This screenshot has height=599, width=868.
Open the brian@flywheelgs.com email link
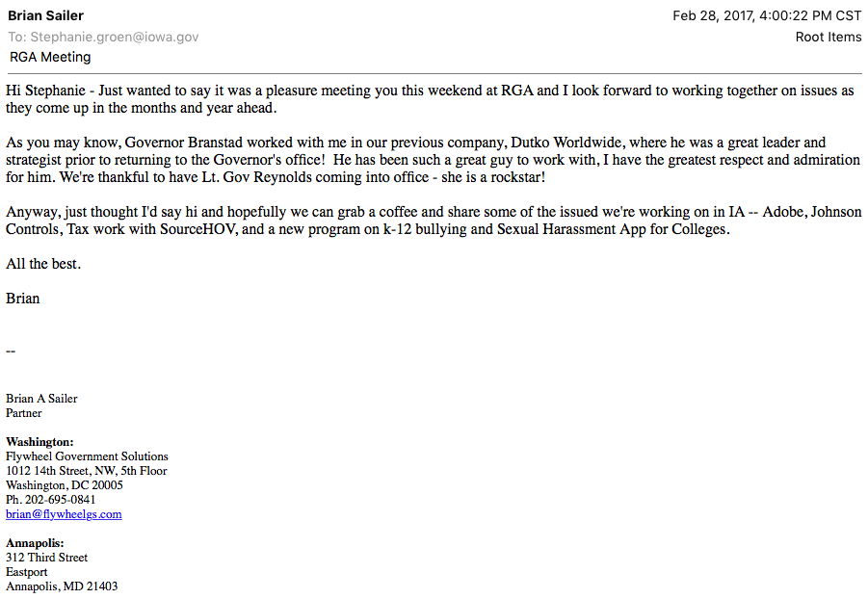point(64,514)
